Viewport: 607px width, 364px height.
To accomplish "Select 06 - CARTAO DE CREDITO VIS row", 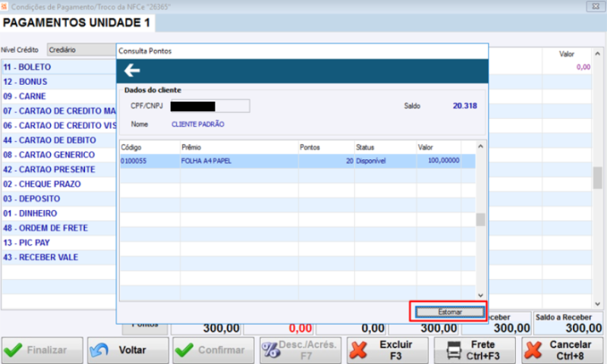I will [59, 126].
